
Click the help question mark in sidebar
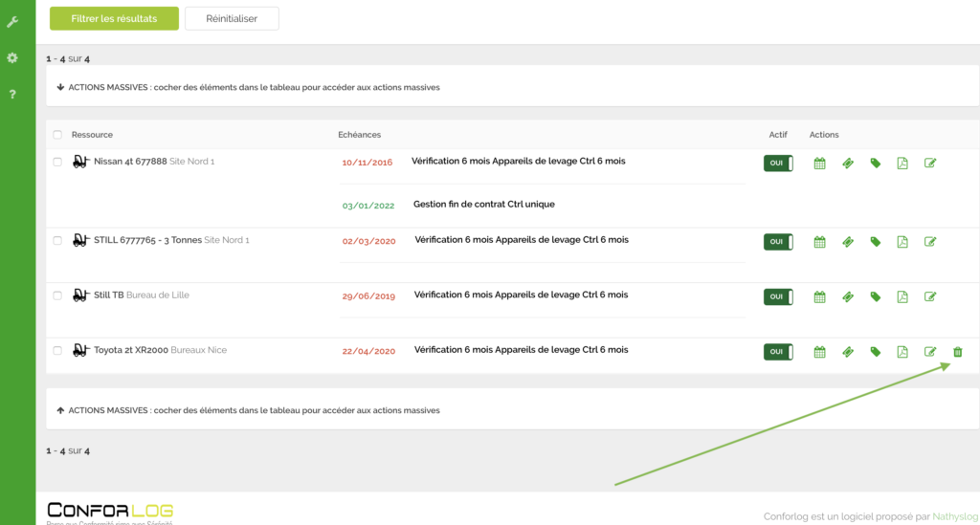pyautogui.click(x=12, y=94)
